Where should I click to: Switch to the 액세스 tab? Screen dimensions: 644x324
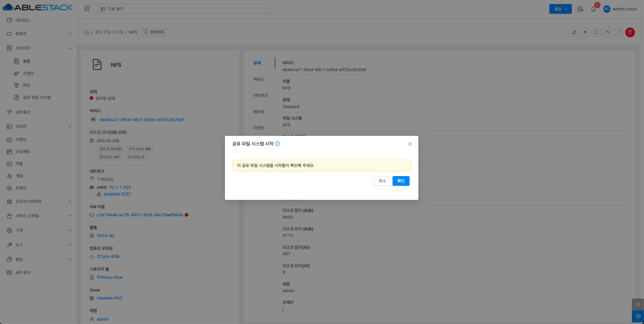[x=259, y=79]
